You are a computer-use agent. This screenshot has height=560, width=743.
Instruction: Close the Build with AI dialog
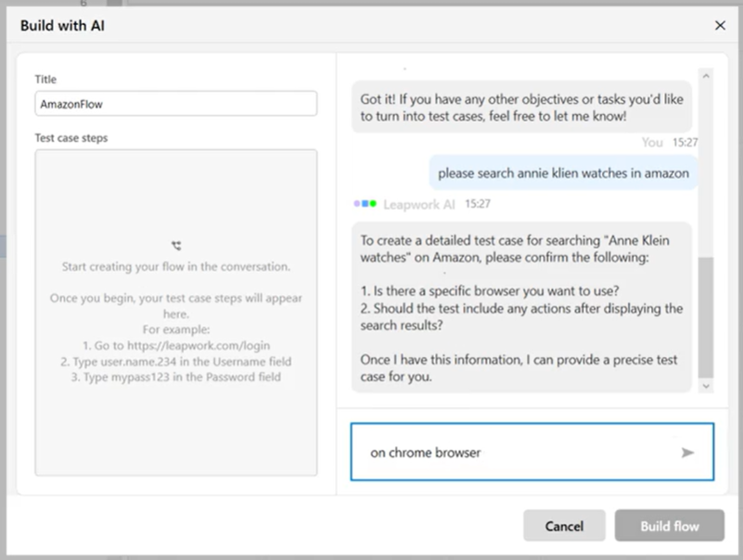[x=720, y=25]
